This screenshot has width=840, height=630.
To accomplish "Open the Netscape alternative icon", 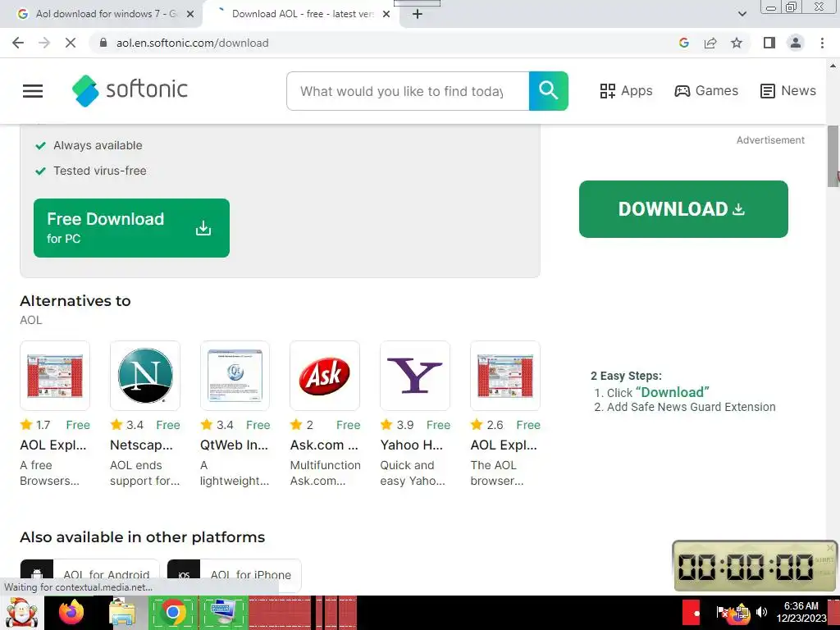I will [x=145, y=376].
